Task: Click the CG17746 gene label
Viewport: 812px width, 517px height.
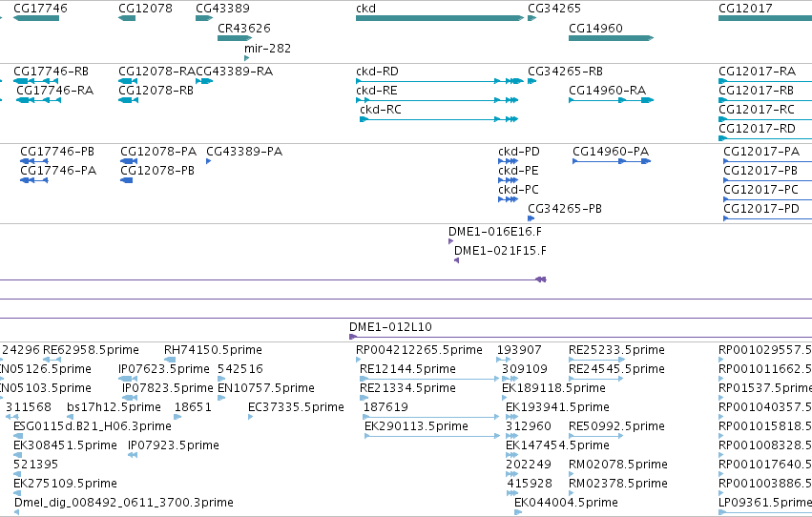Action: coord(40,9)
